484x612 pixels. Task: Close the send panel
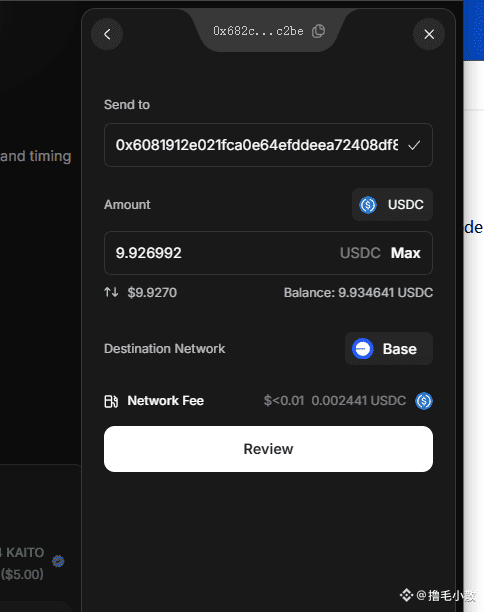[429, 34]
